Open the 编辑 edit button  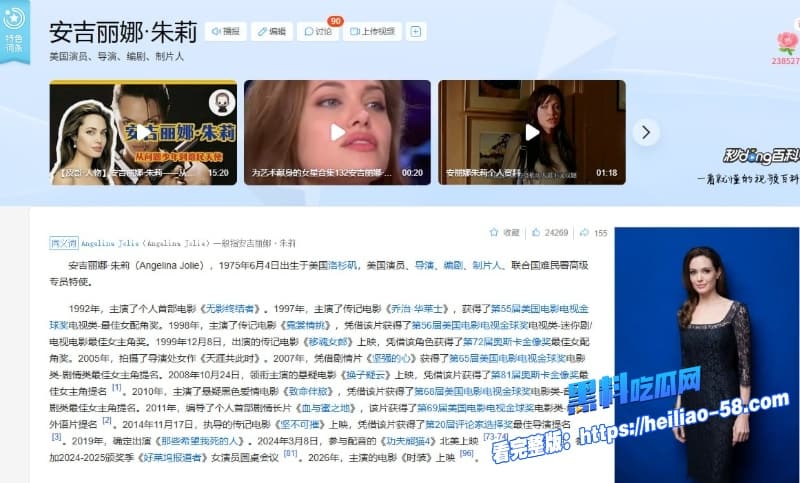tap(271, 32)
